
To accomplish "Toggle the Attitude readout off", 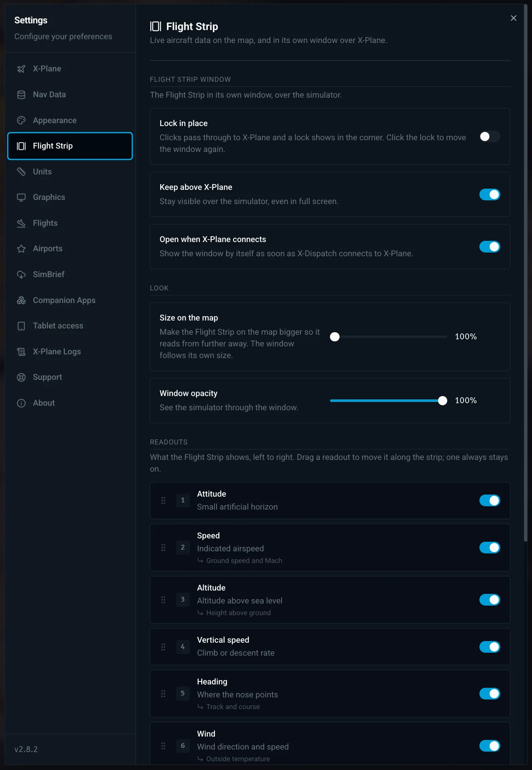I will pyautogui.click(x=490, y=500).
